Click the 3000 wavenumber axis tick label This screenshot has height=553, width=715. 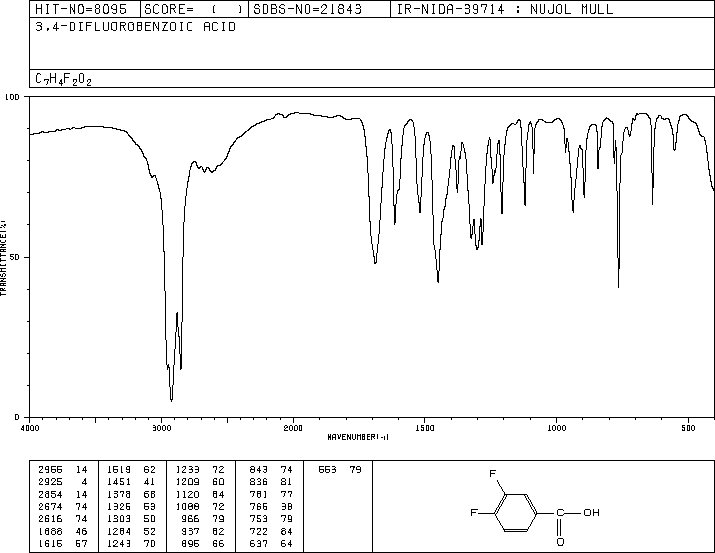click(161, 428)
